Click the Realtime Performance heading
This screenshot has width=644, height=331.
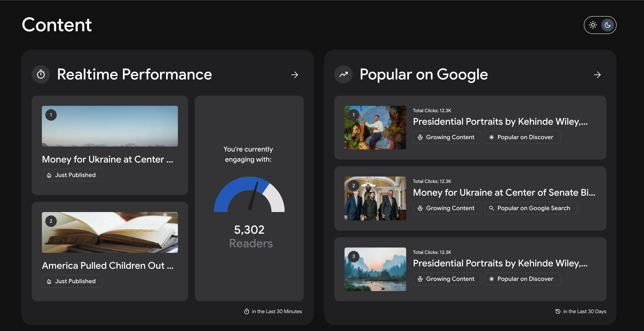click(x=135, y=74)
